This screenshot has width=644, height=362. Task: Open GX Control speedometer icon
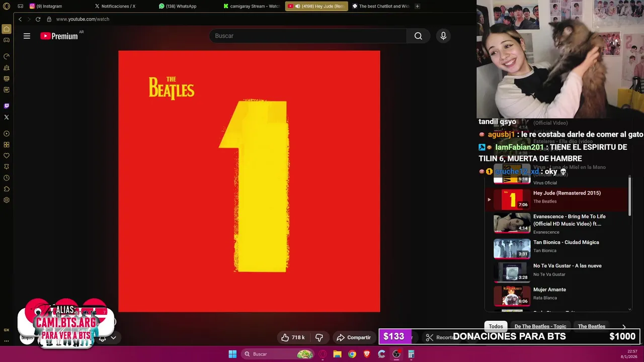pos(7,56)
